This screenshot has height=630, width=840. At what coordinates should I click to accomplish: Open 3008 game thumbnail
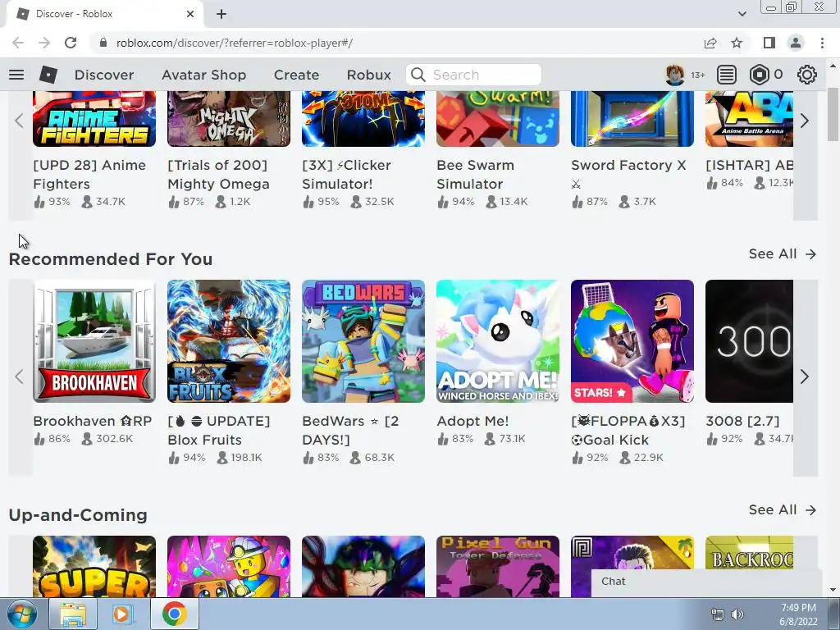[x=749, y=341]
